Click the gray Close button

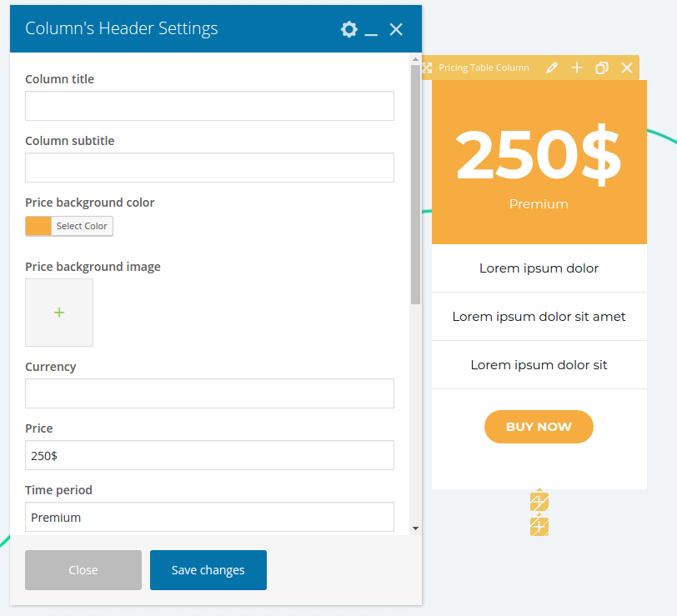pyautogui.click(x=83, y=570)
